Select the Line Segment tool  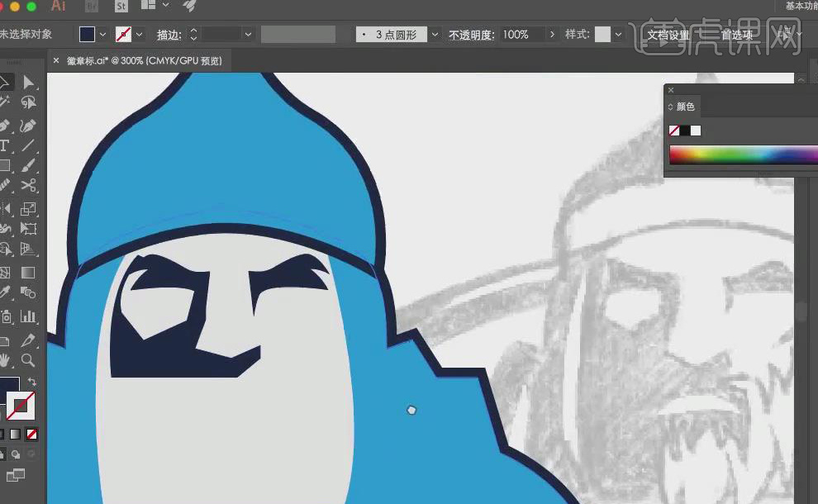[x=28, y=145]
